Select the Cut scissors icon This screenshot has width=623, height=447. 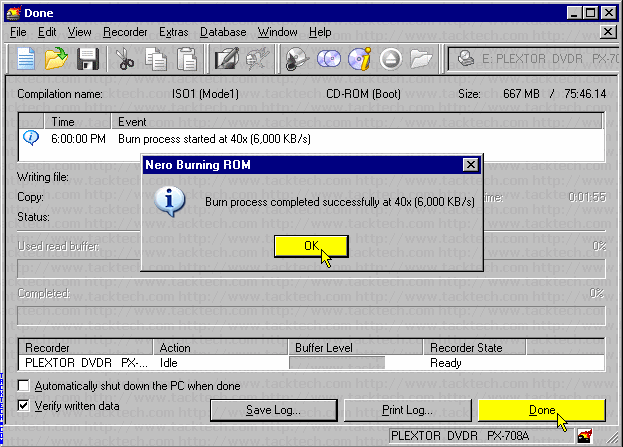[x=124, y=59]
